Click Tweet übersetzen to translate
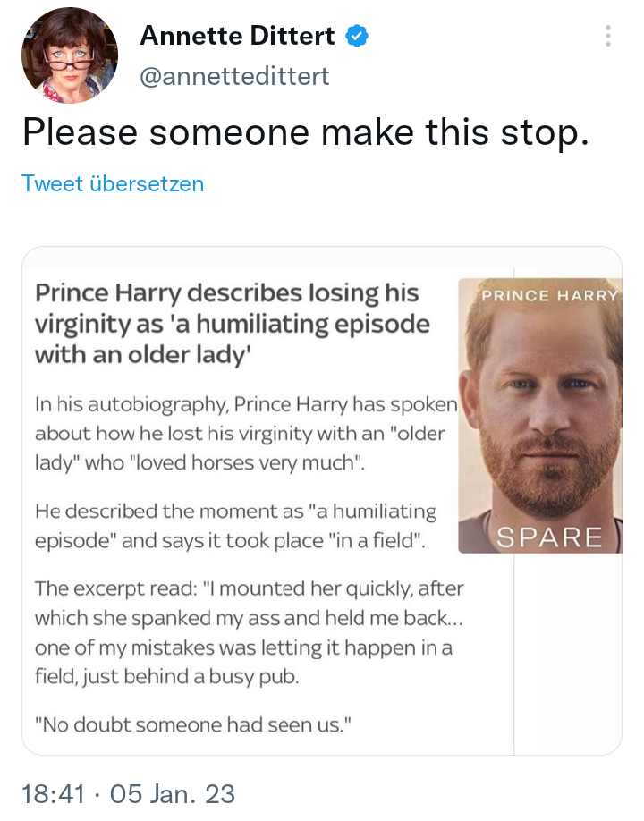This screenshot has height=821, width=644. coord(113,183)
